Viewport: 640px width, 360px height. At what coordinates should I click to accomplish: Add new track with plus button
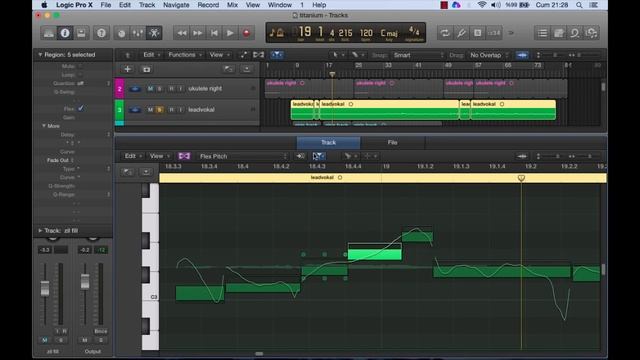[x=127, y=69]
